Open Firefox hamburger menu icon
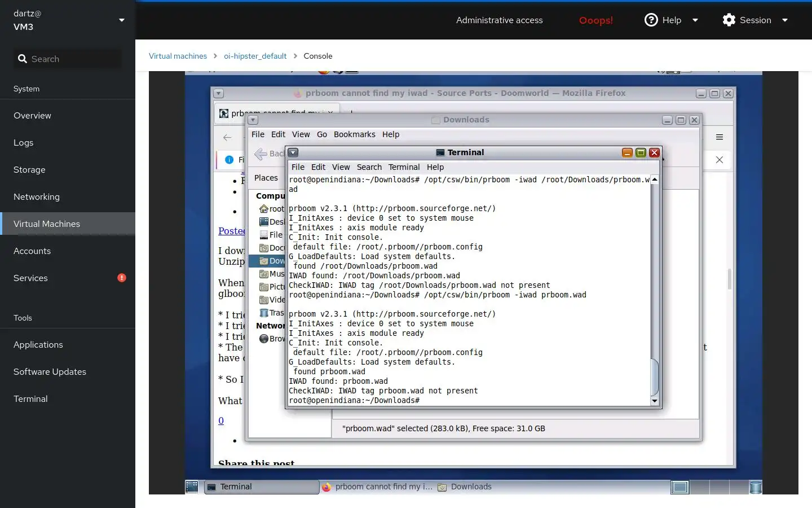812x508 pixels. coord(720,137)
